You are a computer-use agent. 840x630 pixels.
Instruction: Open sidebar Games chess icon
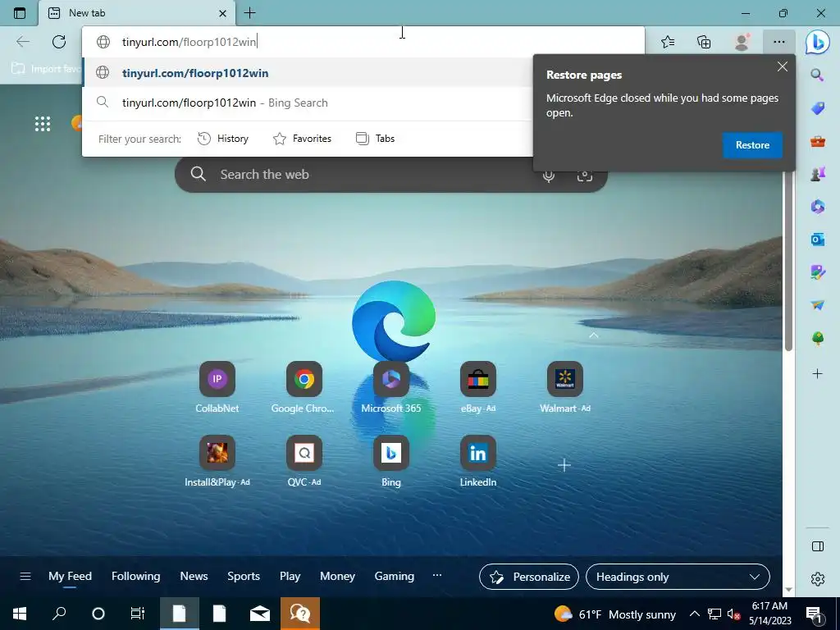point(818,174)
